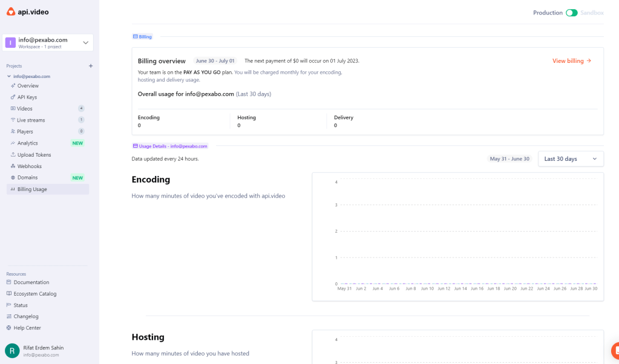Click the green user avatar R
The image size is (619, 364).
[12, 351]
